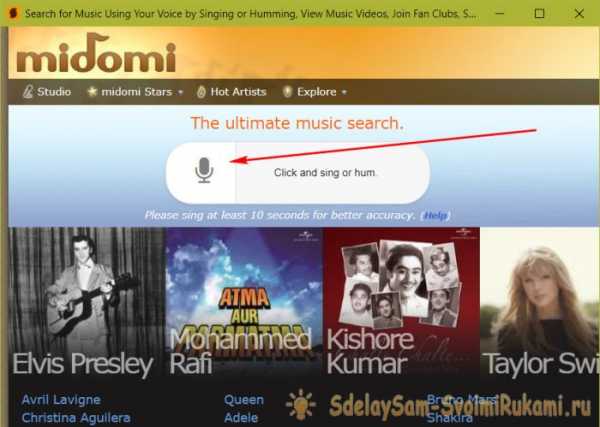Open the Help link
The image size is (600, 427).
click(x=435, y=215)
